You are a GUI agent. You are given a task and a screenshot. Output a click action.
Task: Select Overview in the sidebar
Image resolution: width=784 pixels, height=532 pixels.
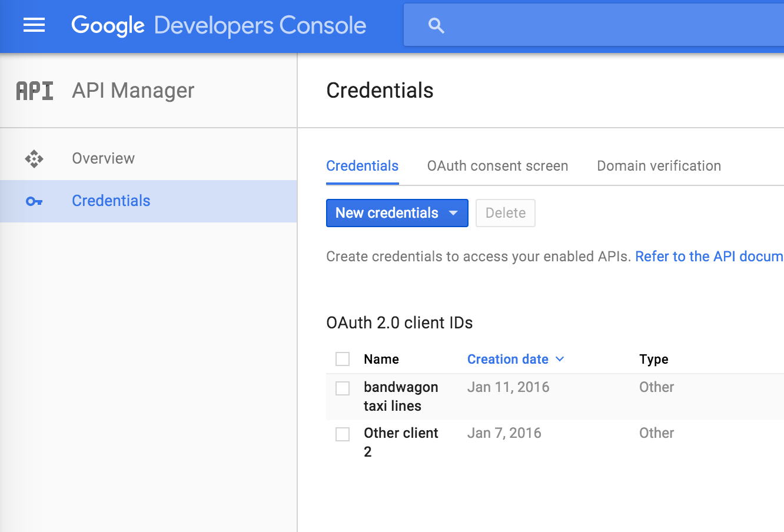click(148, 158)
